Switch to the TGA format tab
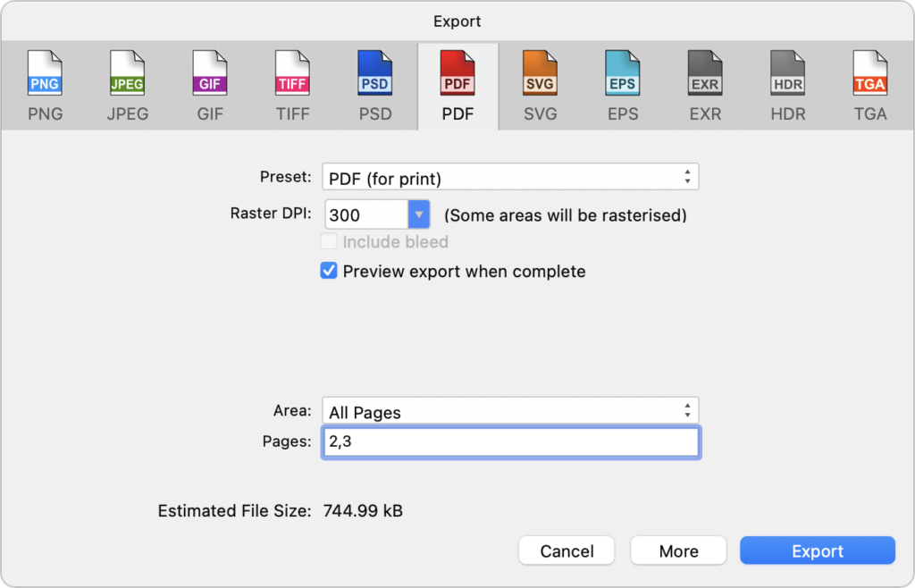Viewport: 915px width, 588px height. pos(869,86)
